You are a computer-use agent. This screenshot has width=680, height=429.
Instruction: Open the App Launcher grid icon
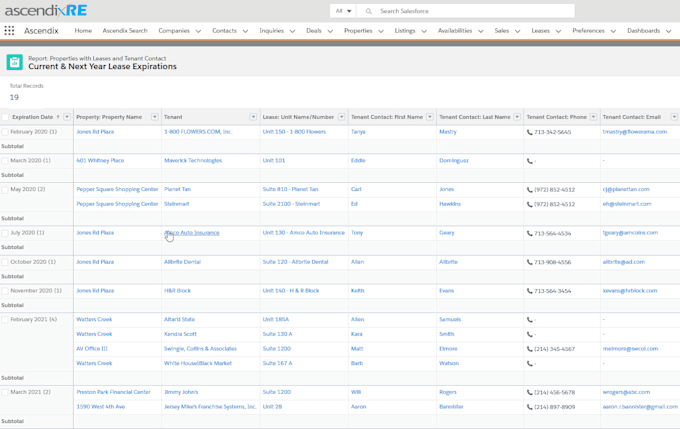pyautogui.click(x=9, y=30)
